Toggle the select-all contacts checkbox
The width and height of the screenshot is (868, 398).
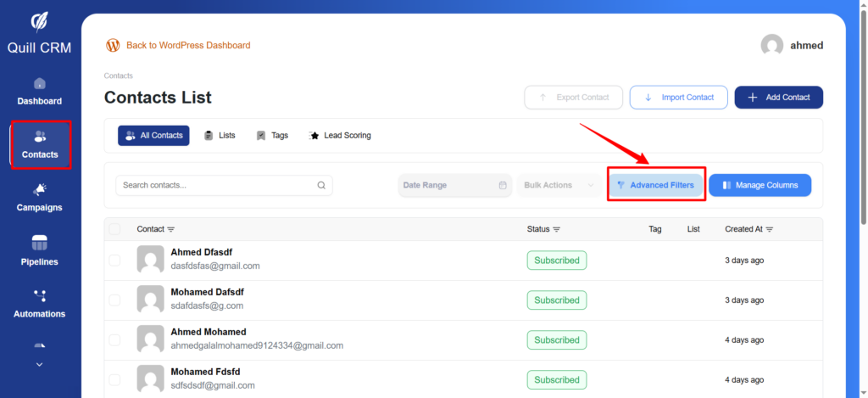[114, 229]
